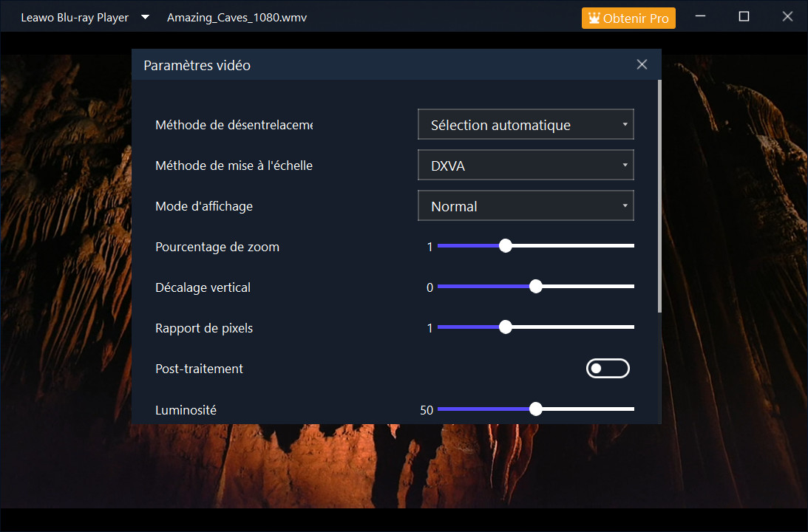This screenshot has height=532, width=808.
Task: Expand the DXVA scaling method dropdown
Action: pyautogui.click(x=526, y=166)
